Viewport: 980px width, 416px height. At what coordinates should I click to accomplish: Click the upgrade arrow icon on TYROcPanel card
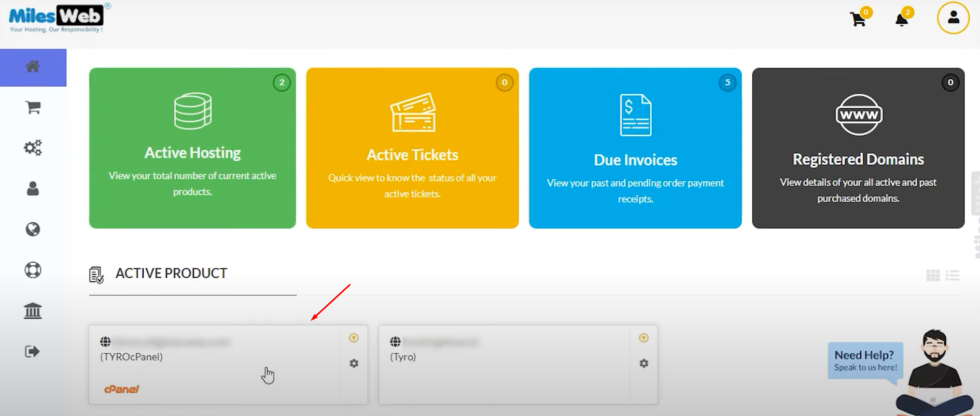(354, 338)
